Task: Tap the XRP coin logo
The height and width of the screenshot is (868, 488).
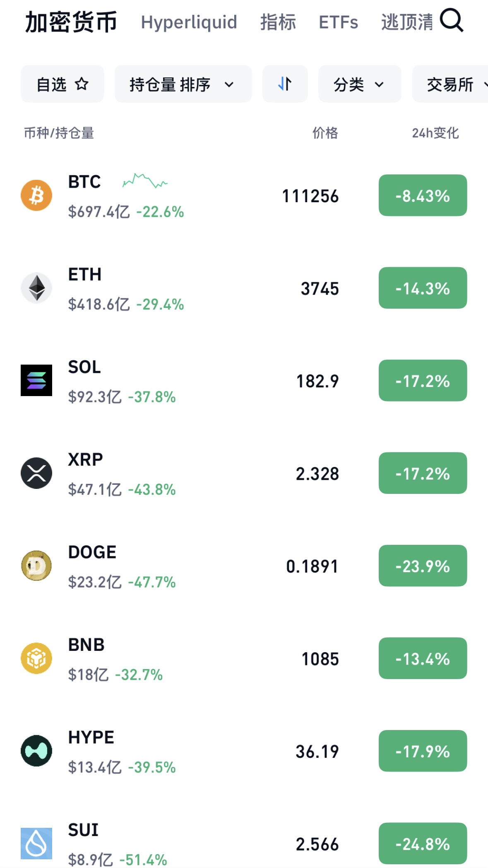Action: click(x=36, y=473)
